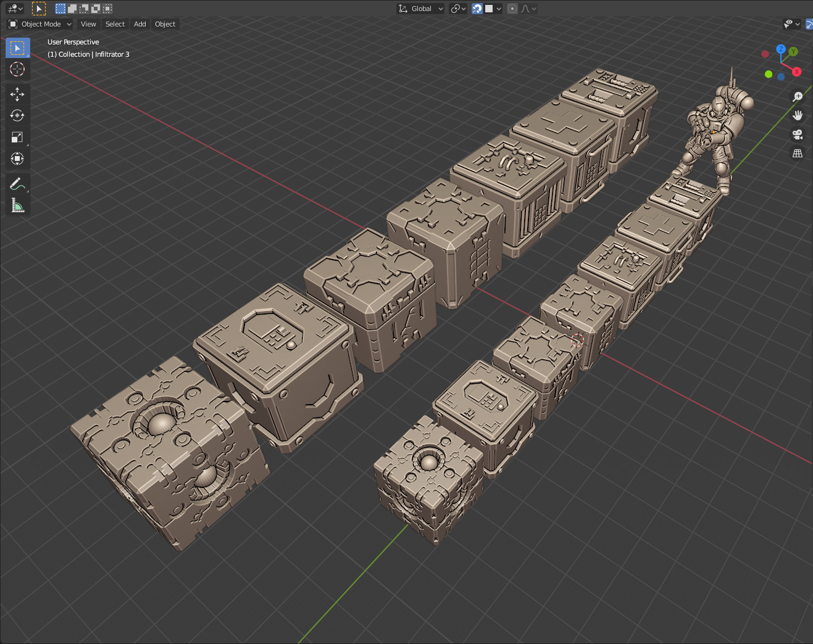The width and height of the screenshot is (813, 644).
Task: Click the Object menu button
Action: (x=165, y=24)
